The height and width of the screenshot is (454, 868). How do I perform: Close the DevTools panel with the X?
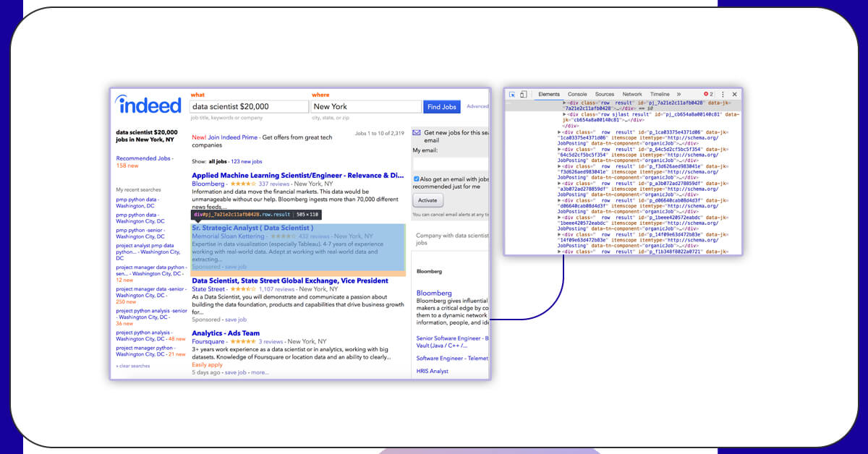pyautogui.click(x=734, y=94)
